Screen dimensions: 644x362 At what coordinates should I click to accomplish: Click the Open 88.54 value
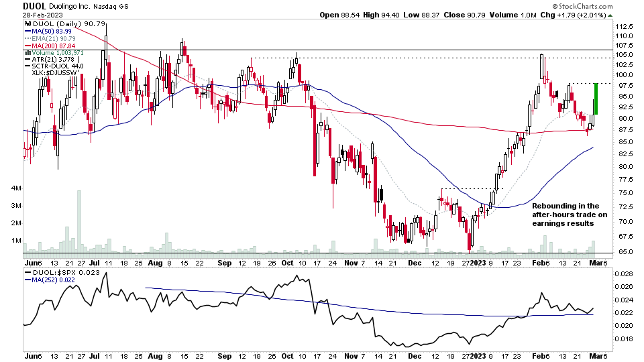click(x=339, y=15)
